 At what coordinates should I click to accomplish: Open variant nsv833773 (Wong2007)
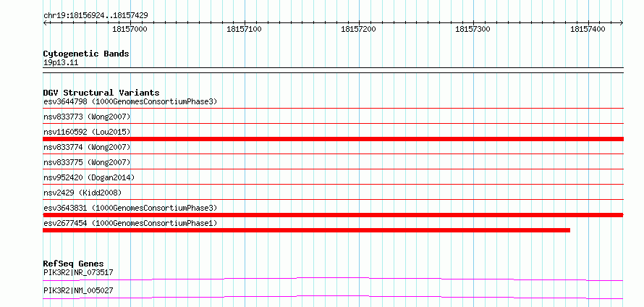click(87, 117)
